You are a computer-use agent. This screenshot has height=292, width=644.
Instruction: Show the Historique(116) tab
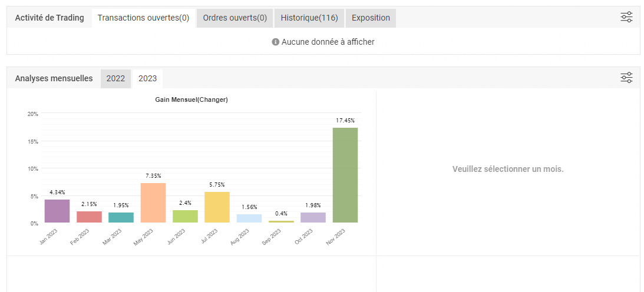pos(309,18)
